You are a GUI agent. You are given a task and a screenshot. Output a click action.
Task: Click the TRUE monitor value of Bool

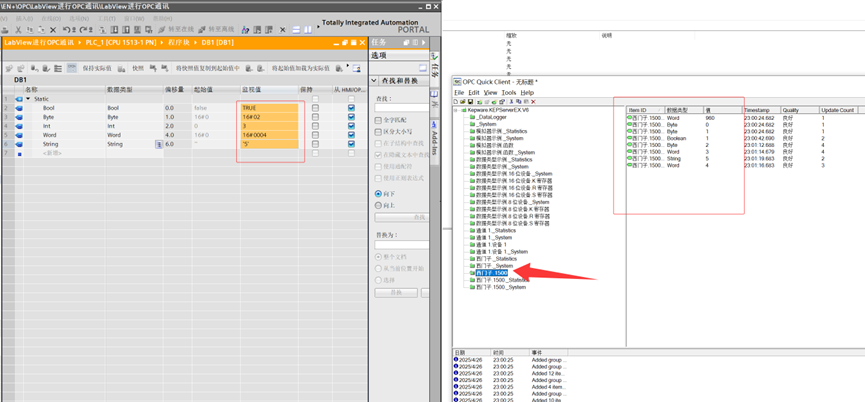tap(270, 108)
